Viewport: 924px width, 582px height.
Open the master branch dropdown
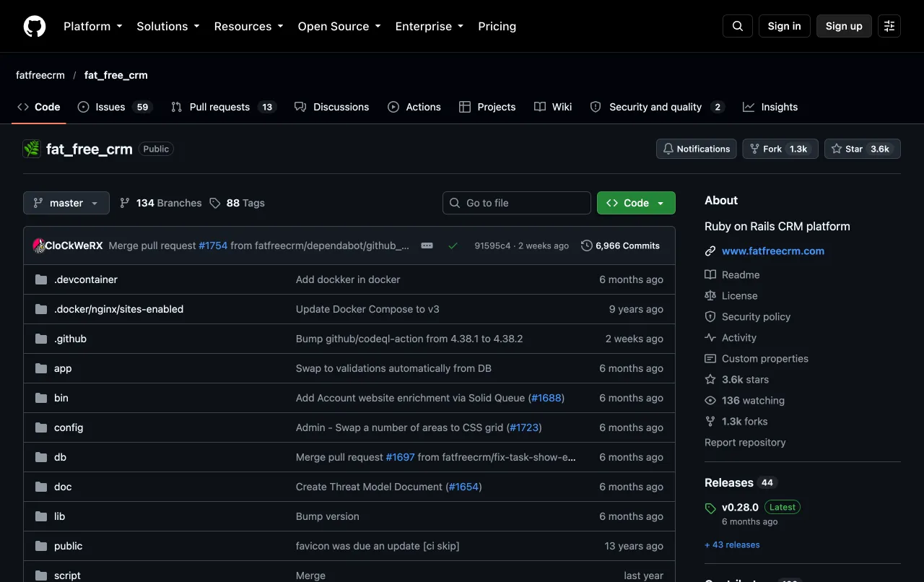(66, 203)
